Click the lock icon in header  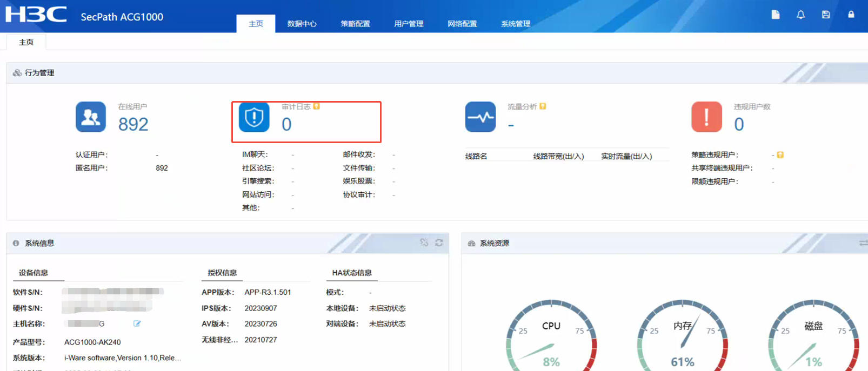pyautogui.click(x=851, y=15)
